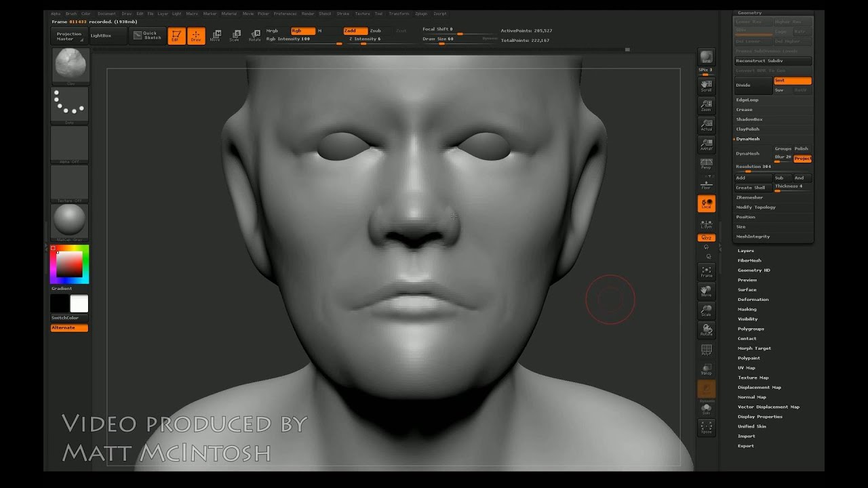Open the Quick Sketch tool

coord(147,35)
